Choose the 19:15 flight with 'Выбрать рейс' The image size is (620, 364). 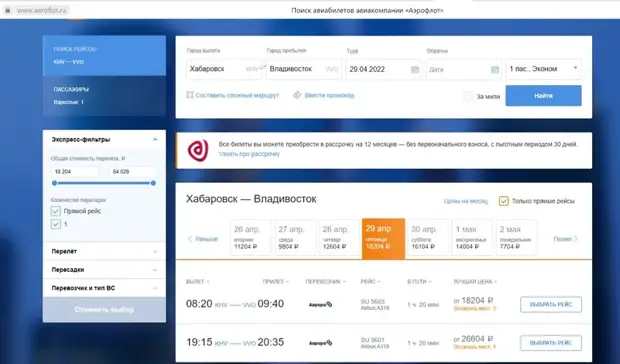[551, 343]
